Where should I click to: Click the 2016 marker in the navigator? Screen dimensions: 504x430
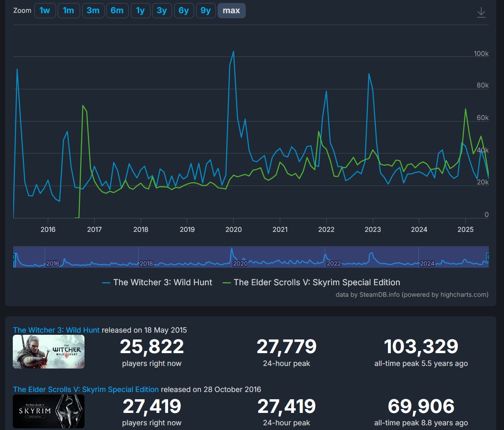[53, 263]
